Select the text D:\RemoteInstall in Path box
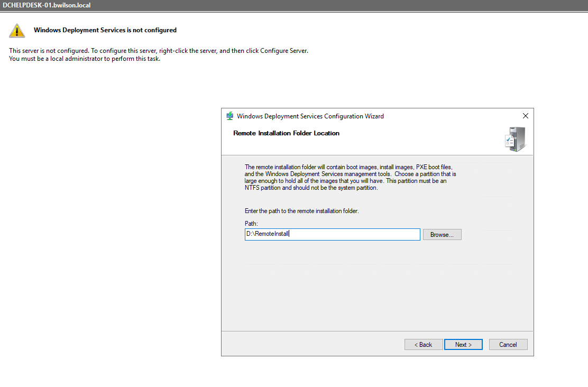 pyautogui.click(x=267, y=234)
